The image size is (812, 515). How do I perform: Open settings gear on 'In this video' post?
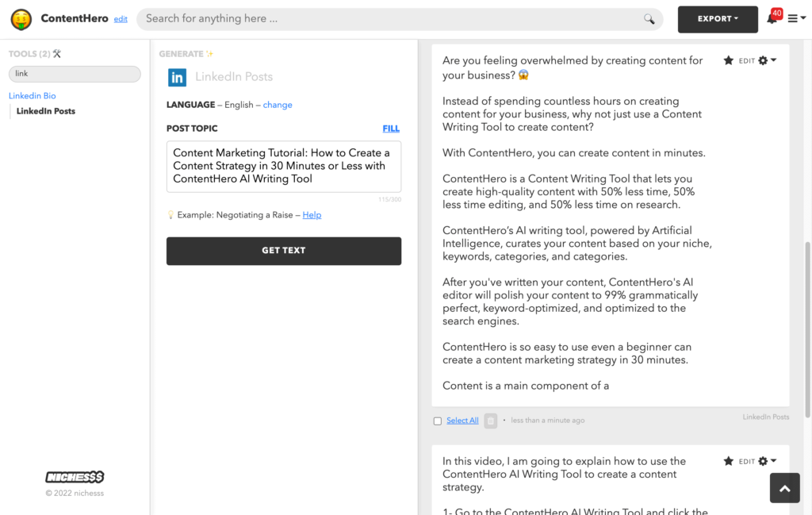coord(767,461)
